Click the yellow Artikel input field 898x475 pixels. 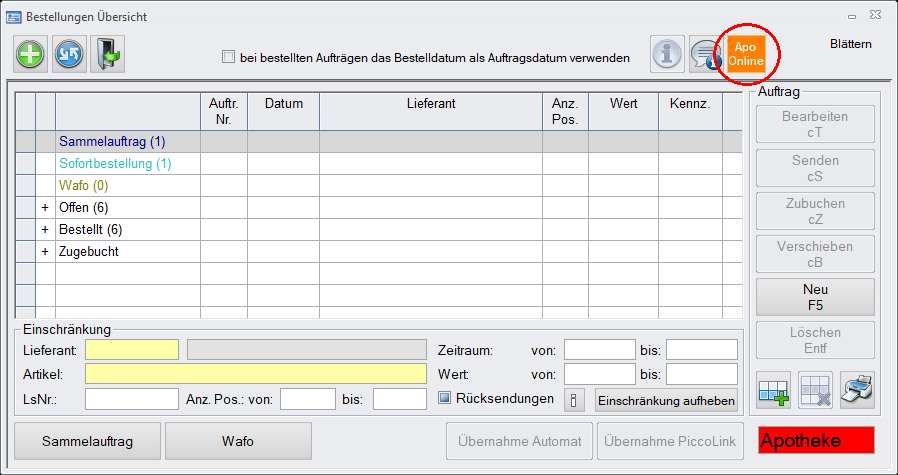tap(255, 374)
